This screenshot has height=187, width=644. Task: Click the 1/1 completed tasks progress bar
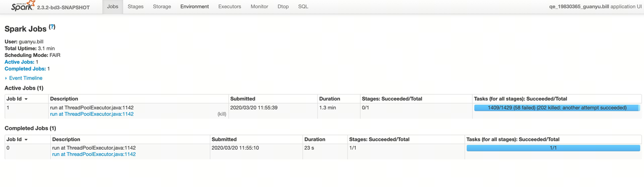click(553, 148)
